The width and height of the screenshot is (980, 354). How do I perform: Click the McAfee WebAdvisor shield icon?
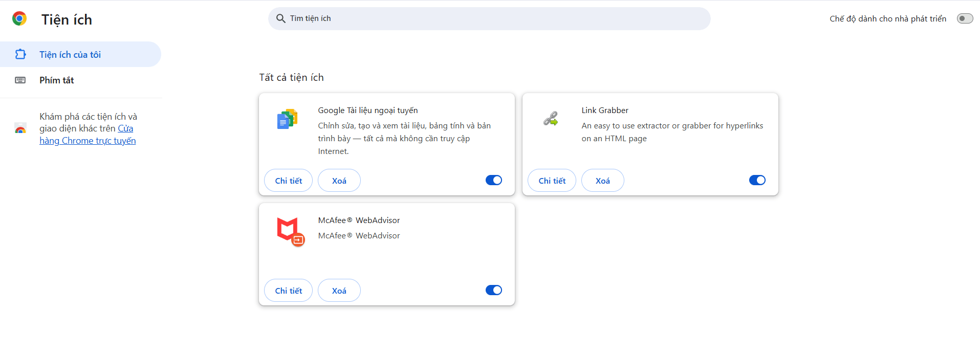point(290,232)
